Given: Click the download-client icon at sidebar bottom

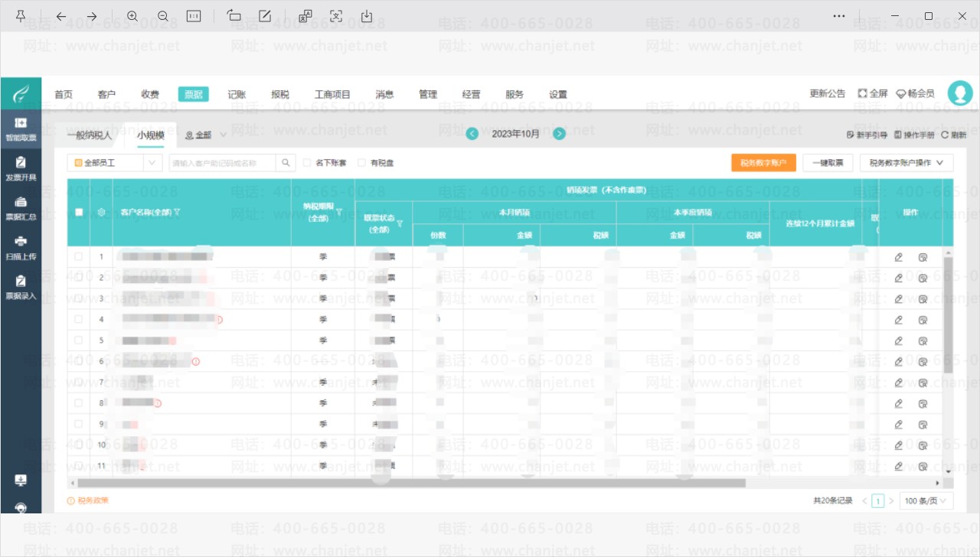Looking at the screenshot, I should click(x=21, y=480).
